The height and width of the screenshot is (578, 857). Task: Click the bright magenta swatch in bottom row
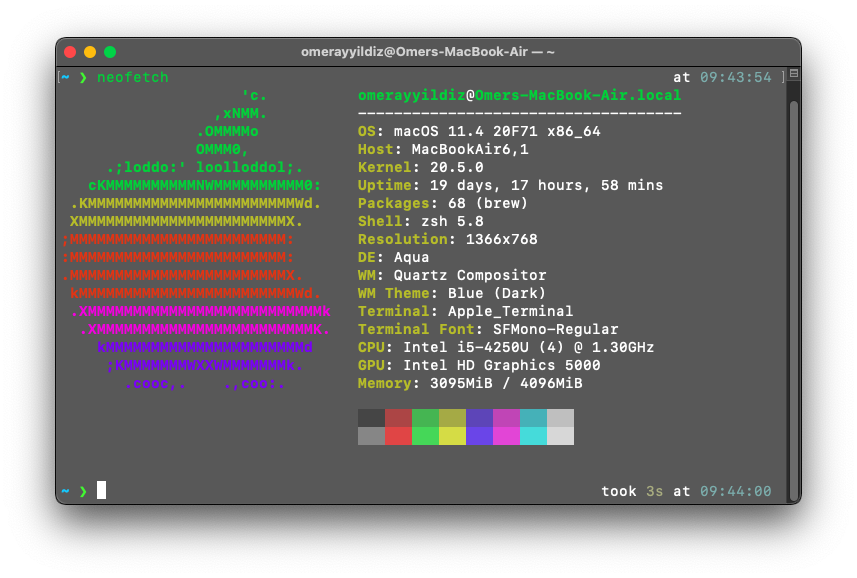[507, 436]
